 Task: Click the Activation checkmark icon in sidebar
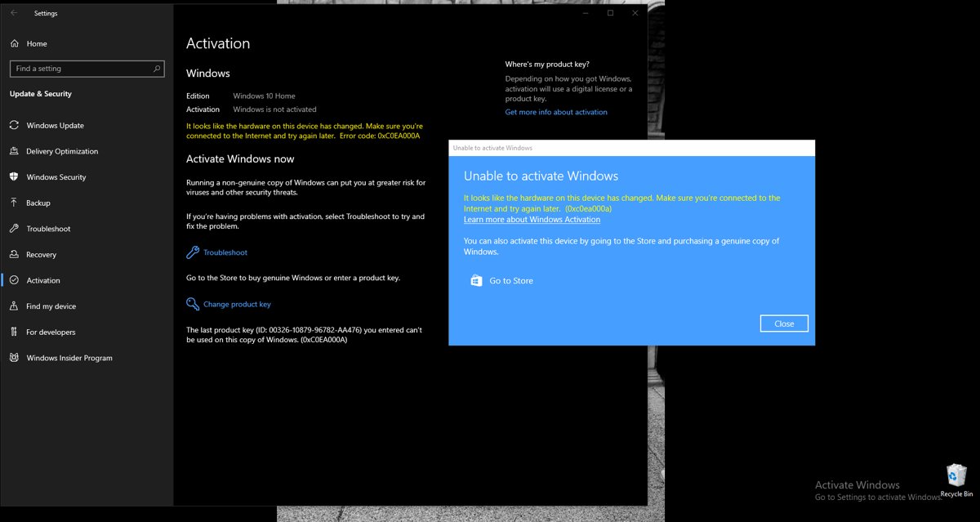14,280
